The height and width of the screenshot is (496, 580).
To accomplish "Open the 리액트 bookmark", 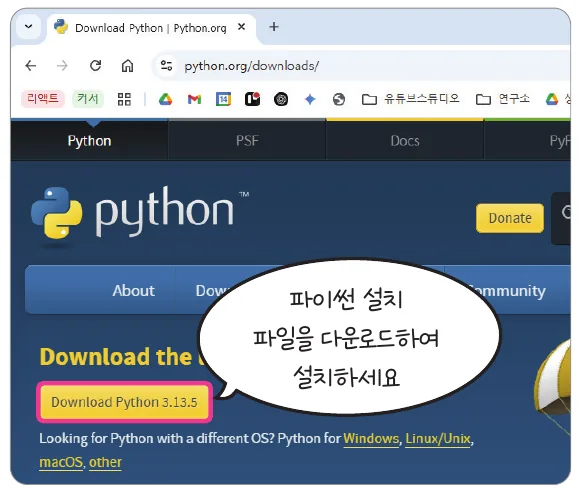I will point(43,99).
